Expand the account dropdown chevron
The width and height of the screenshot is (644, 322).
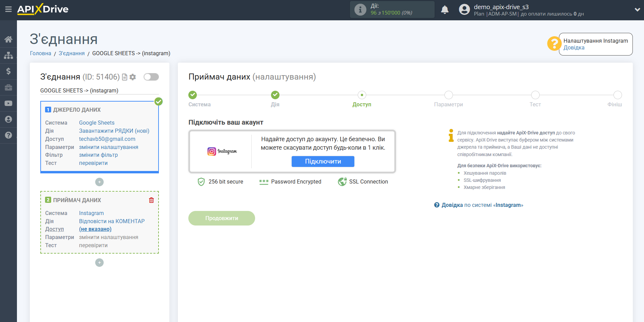(x=637, y=10)
